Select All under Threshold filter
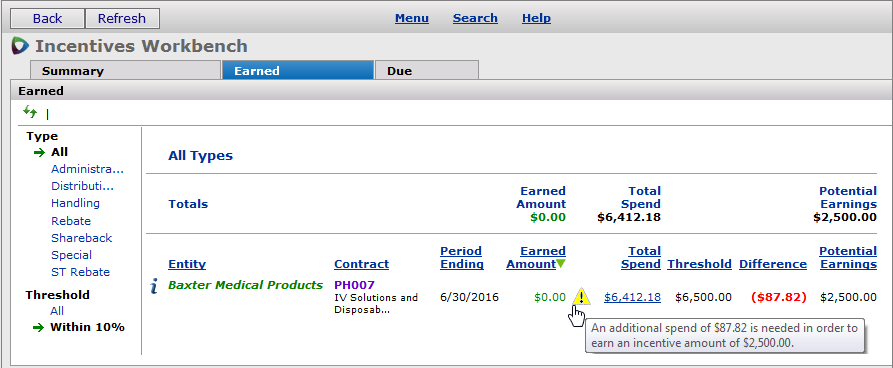The width and height of the screenshot is (893, 368). 57,311
